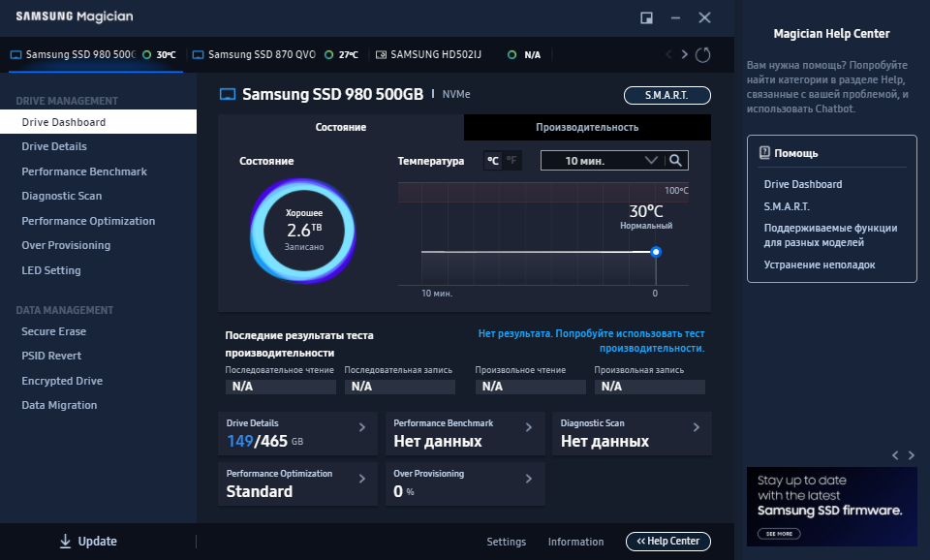Click the temperature graph current point marker
The width and height of the screenshot is (930, 560).
pyautogui.click(x=656, y=252)
